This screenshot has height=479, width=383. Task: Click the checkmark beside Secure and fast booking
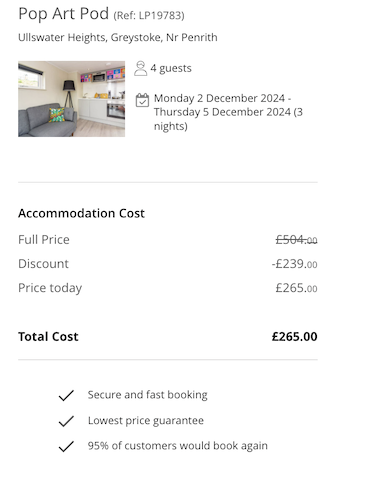tap(66, 395)
